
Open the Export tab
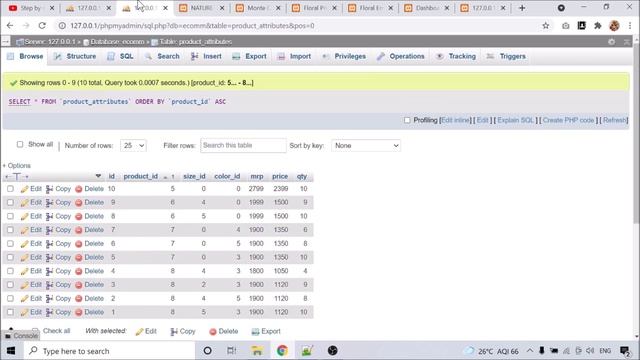249,56
